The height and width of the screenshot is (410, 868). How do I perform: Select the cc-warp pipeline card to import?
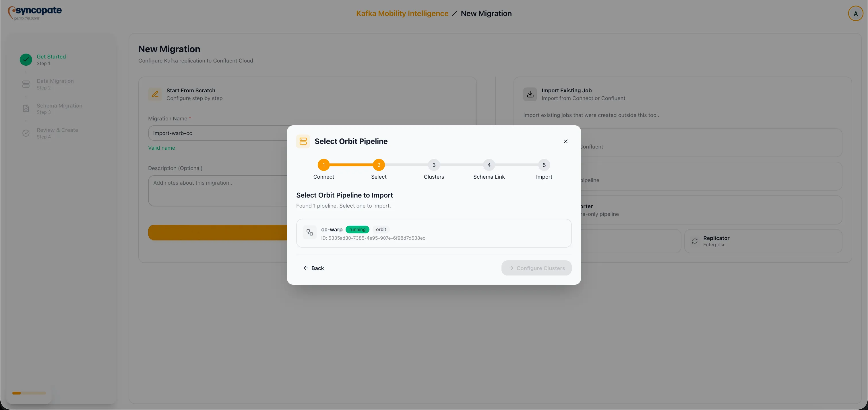click(434, 233)
